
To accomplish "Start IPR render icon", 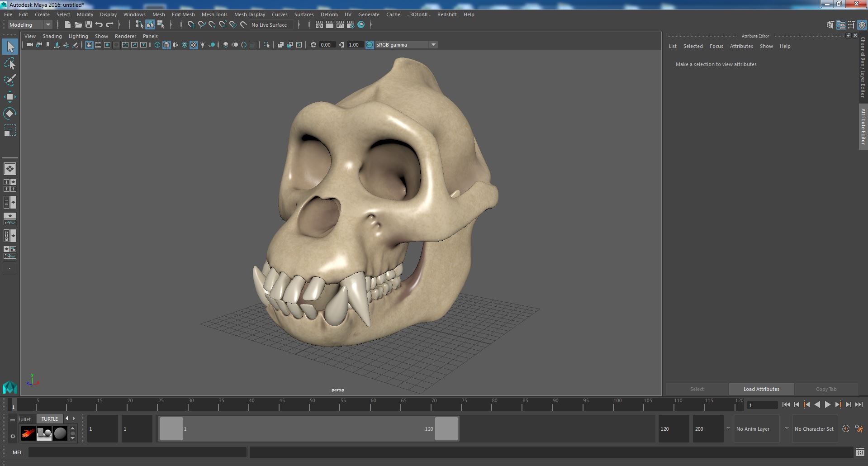I will (x=340, y=25).
